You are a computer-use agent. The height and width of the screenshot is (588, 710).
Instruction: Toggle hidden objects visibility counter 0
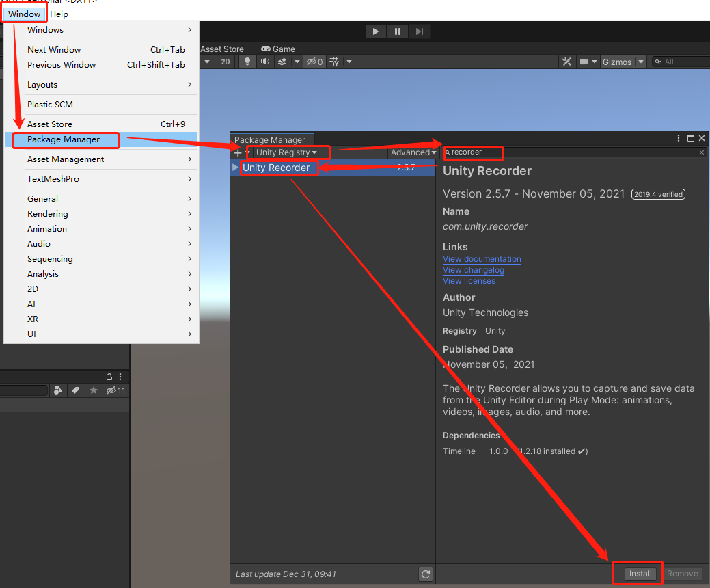[x=315, y=62]
